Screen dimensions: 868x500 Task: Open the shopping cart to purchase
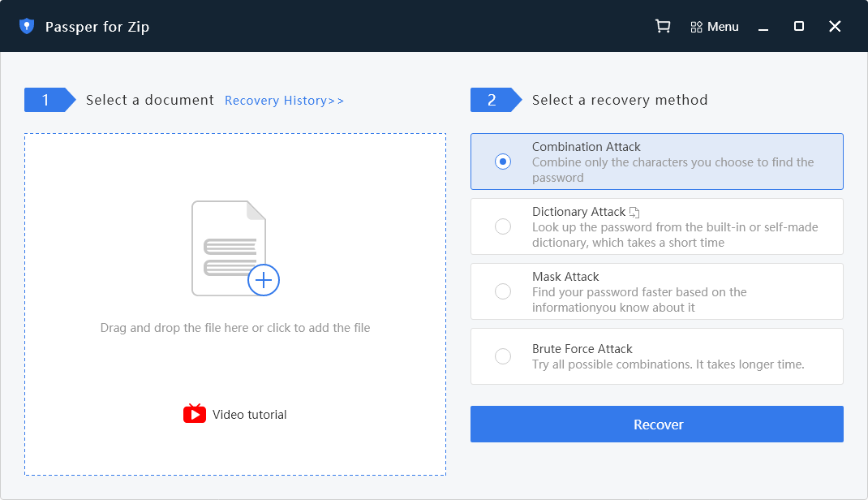663,26
